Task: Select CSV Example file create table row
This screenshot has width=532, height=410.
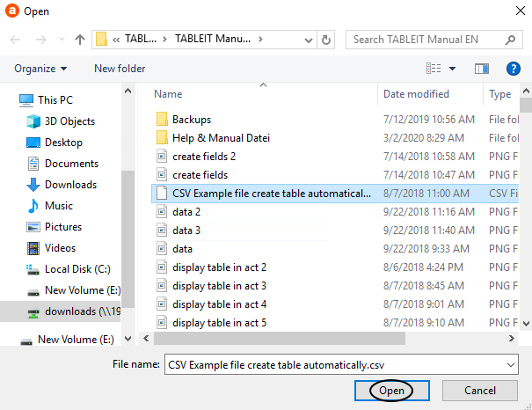Action: coord(335,194)
